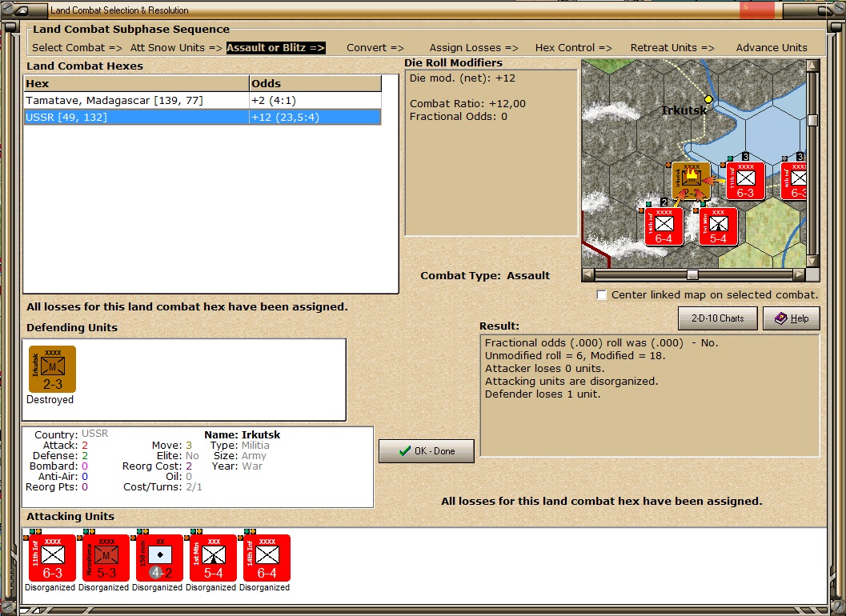Image resolution: width=846 pixels, height=616 pixels.
Task: Select the 11th Inf attacking unit counter
Action: [x=52, y=558]
